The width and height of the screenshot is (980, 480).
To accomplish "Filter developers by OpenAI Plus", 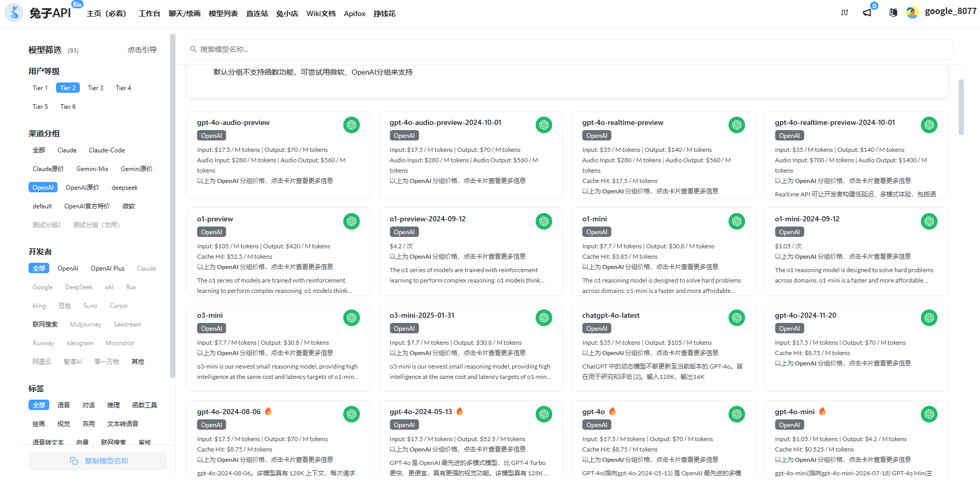I will point(107,269).
